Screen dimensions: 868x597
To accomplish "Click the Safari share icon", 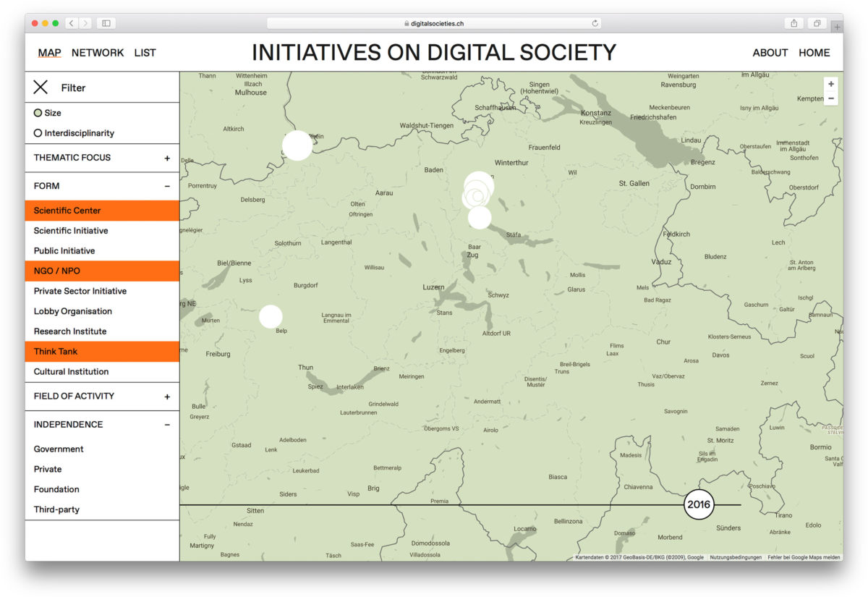I will (x=793, y=23).
